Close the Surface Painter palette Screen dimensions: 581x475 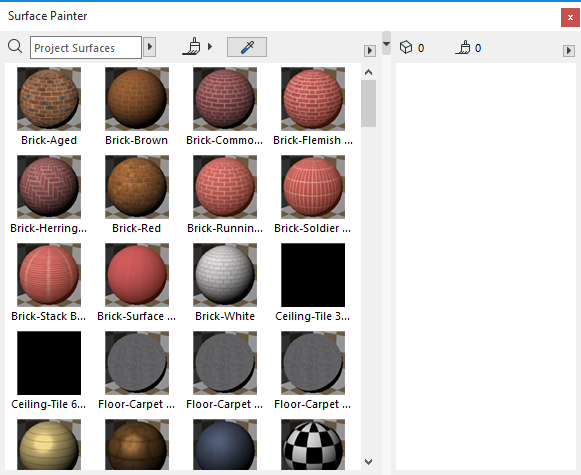click(x=570, y=17)
